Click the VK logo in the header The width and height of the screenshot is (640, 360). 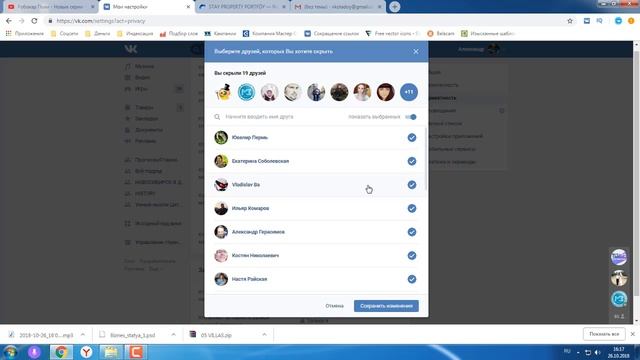(x=131, y=49)
